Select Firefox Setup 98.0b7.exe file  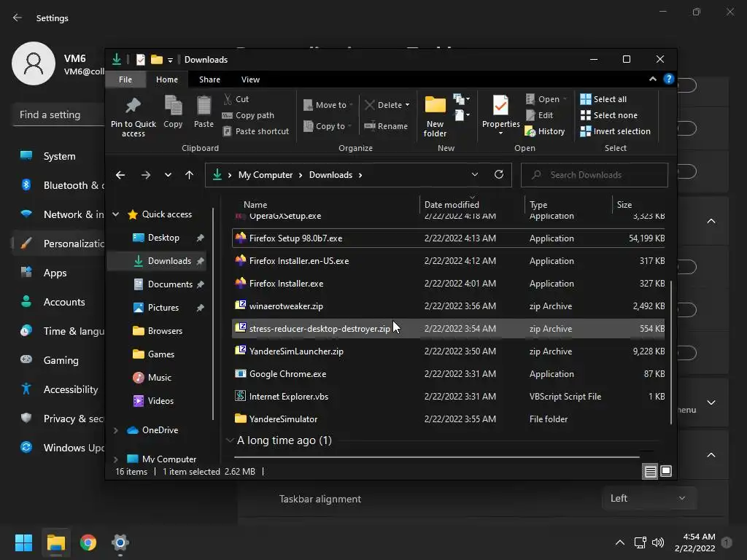(x=448, y=238)
